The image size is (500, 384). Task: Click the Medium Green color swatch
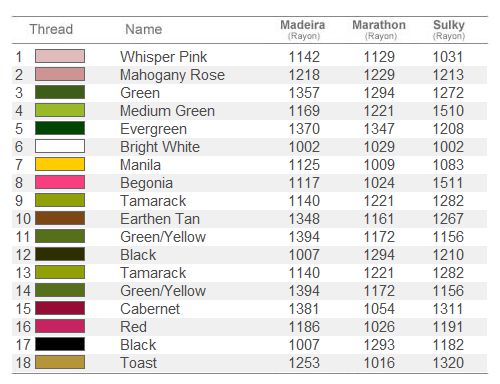pyautogui.click(x=60, y=110)
